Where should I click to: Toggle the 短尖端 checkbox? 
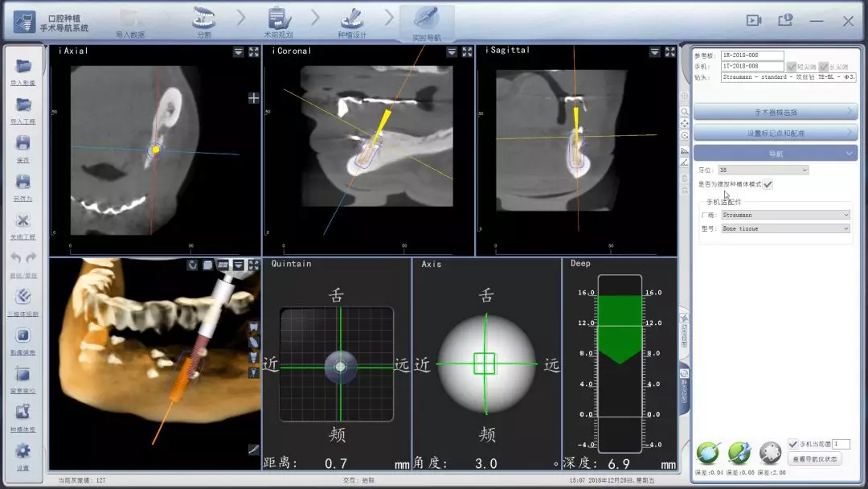click(792, 67)
